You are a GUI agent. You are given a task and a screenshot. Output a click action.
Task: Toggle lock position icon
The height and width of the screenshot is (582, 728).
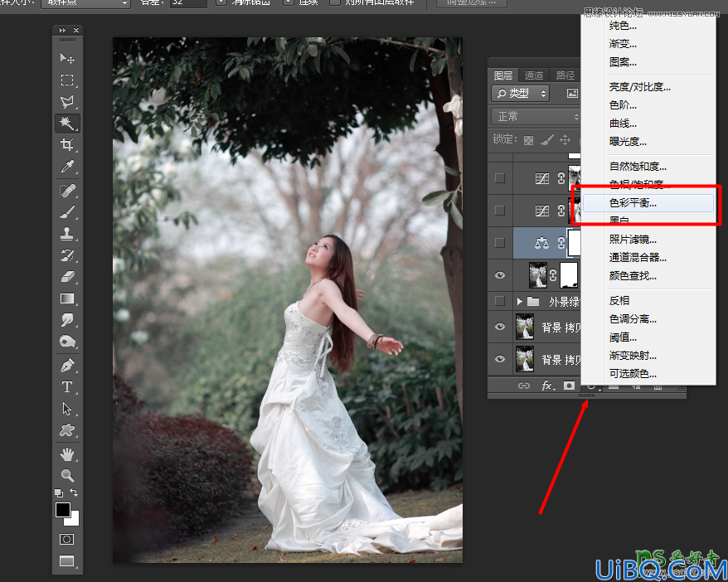[565, 140]
